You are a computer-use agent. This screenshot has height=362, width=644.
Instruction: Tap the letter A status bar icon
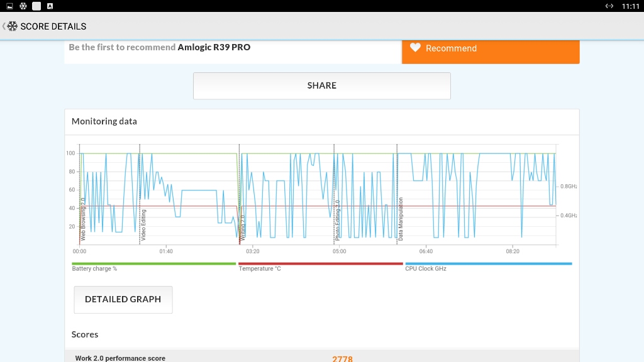(x=50, y=6)
